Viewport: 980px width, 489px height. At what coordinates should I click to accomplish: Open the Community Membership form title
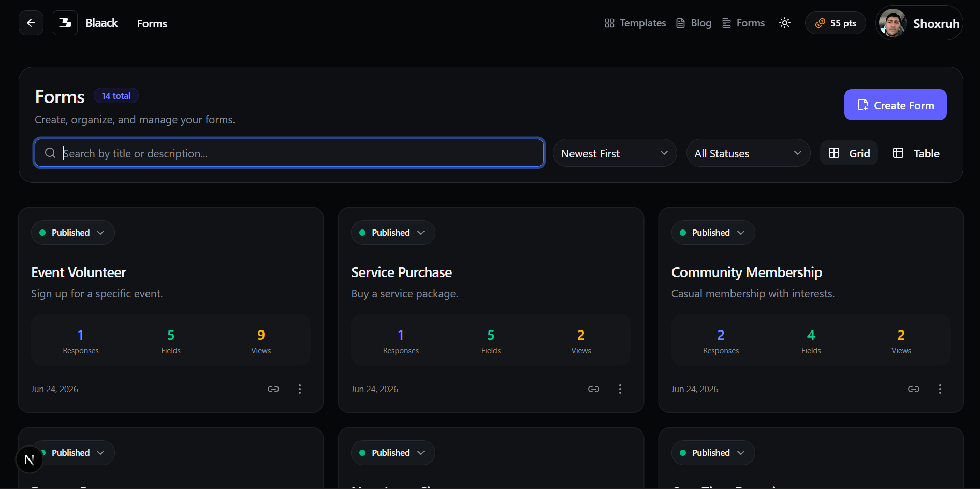pyautogui.click(x=747, y=272)
